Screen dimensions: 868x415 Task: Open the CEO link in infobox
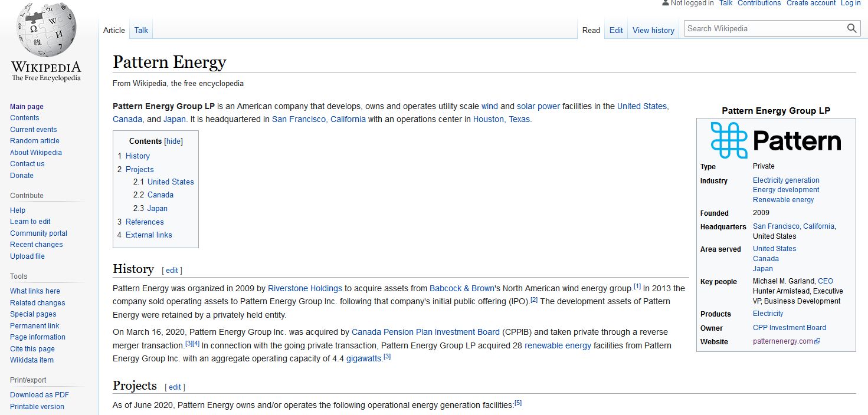click(826, 281)
